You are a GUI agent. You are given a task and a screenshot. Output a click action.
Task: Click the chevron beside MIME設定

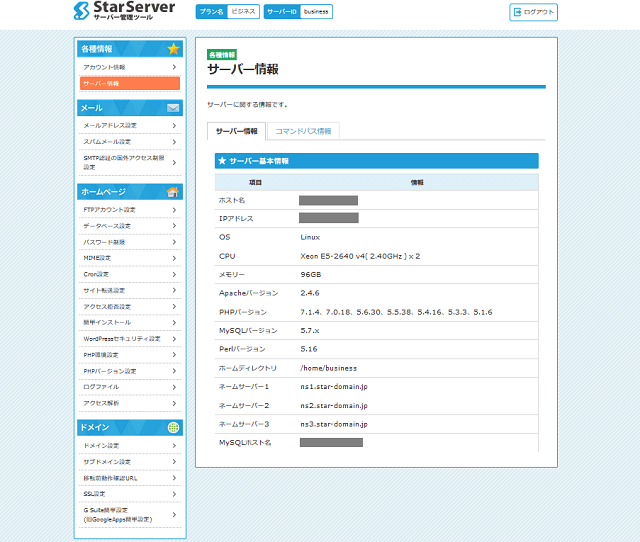174,258
